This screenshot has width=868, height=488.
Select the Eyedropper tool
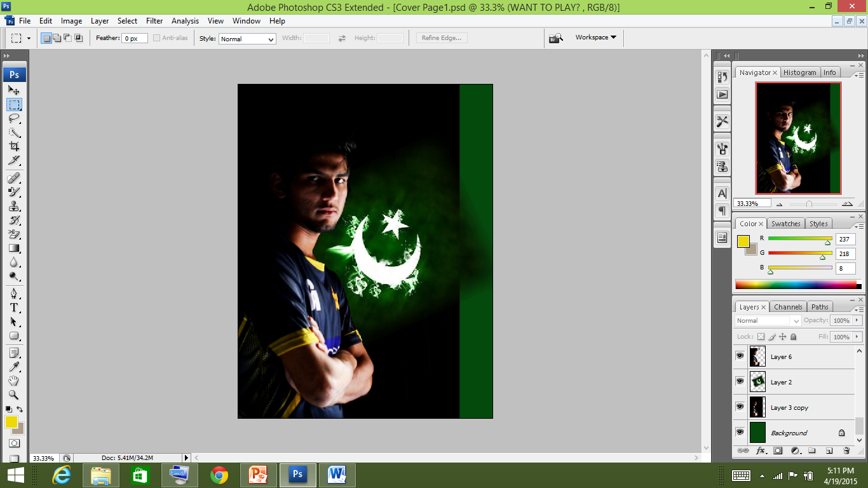coord(14,366)
